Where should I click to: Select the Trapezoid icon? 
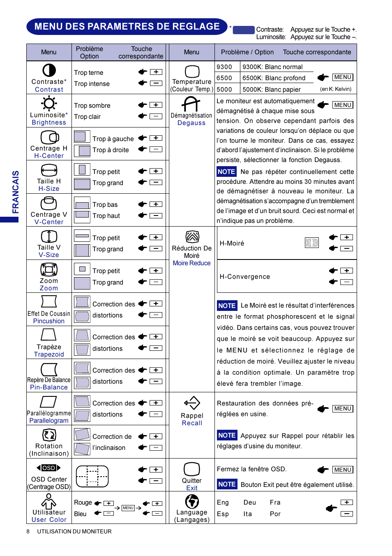[48, 334]
